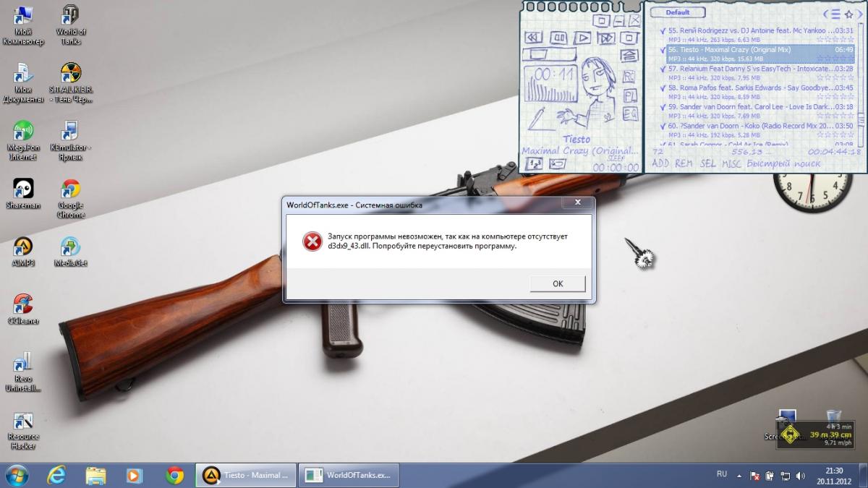Screen dimensions: 868x488
Task: Open volume speaker icon in system tray
Action: [x=801, y=476]
